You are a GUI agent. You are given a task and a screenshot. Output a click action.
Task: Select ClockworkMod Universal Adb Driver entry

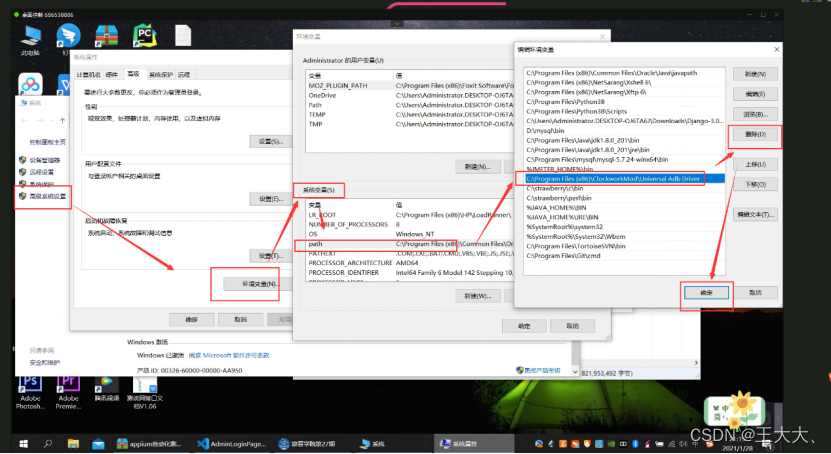(624, 179)
